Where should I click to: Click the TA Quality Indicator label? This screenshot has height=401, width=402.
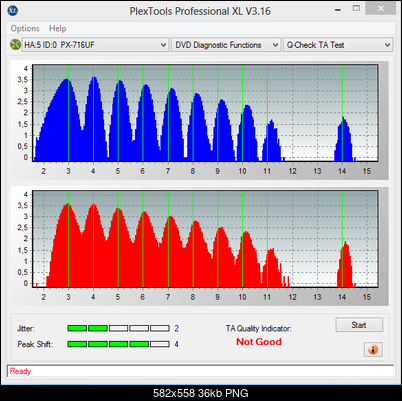point(259,329)
